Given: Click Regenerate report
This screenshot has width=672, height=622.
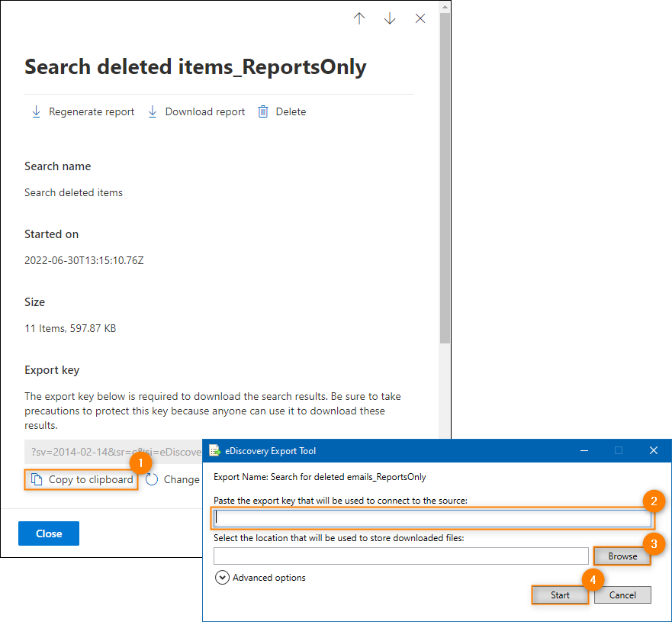Looking at the screenshot, I should point(83,112).
